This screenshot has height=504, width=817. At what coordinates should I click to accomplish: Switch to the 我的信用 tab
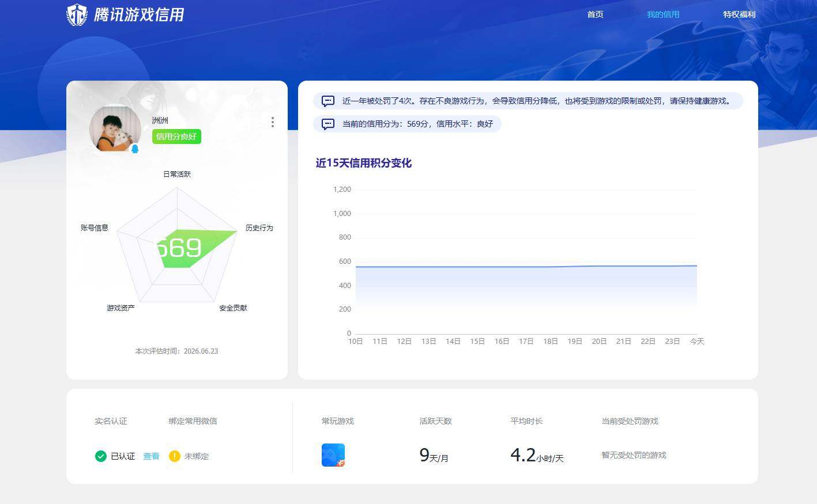click(x=663, y=14)
